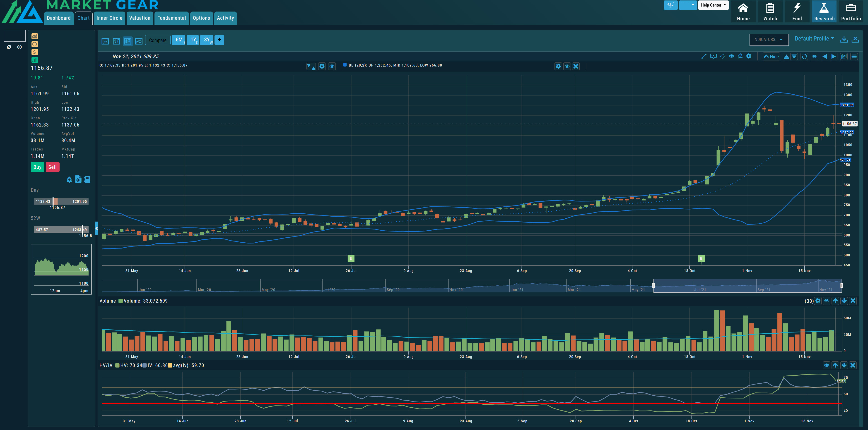Click the symbol refresh icon

coord(9,47)
